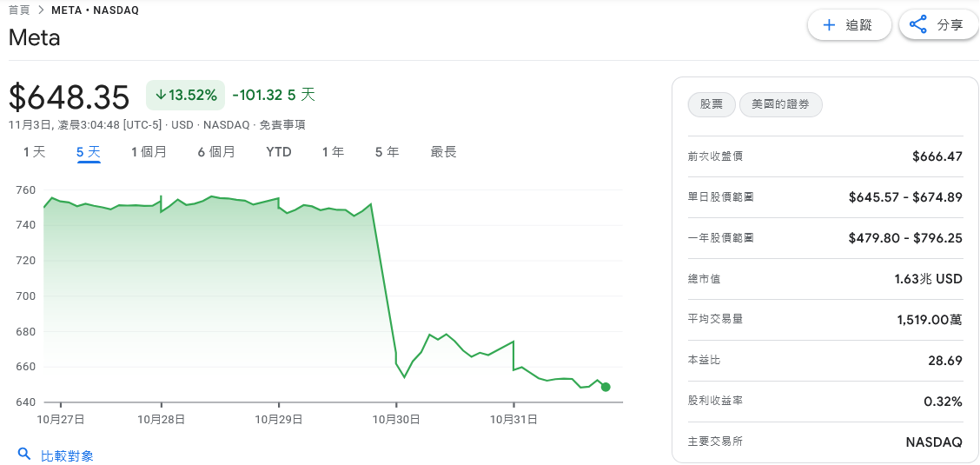Click the down arrow in 13.52% badge
Image resolution: width=980 pixels, height=465 pixels.
[x=161, y=94]
